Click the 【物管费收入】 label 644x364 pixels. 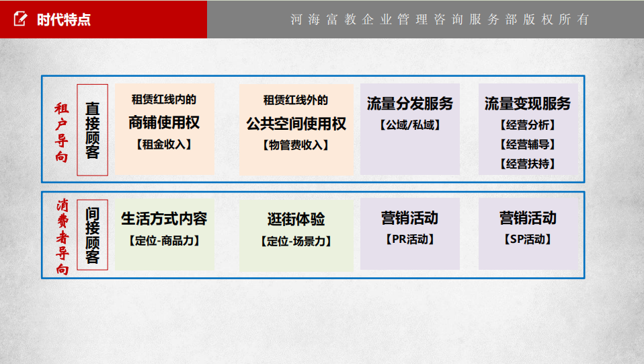[x=296, y=145]
